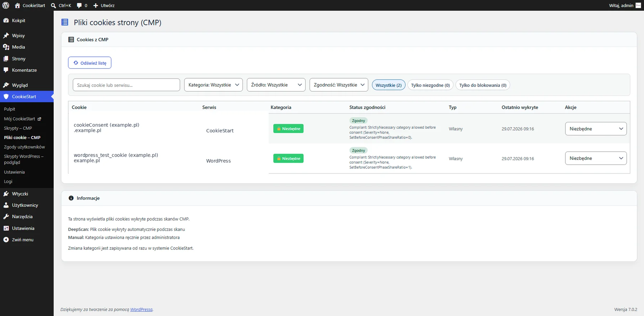This screenshot has height=316, width=644.
Task: Click the Utwórz new content link
Action: (108, 5)
